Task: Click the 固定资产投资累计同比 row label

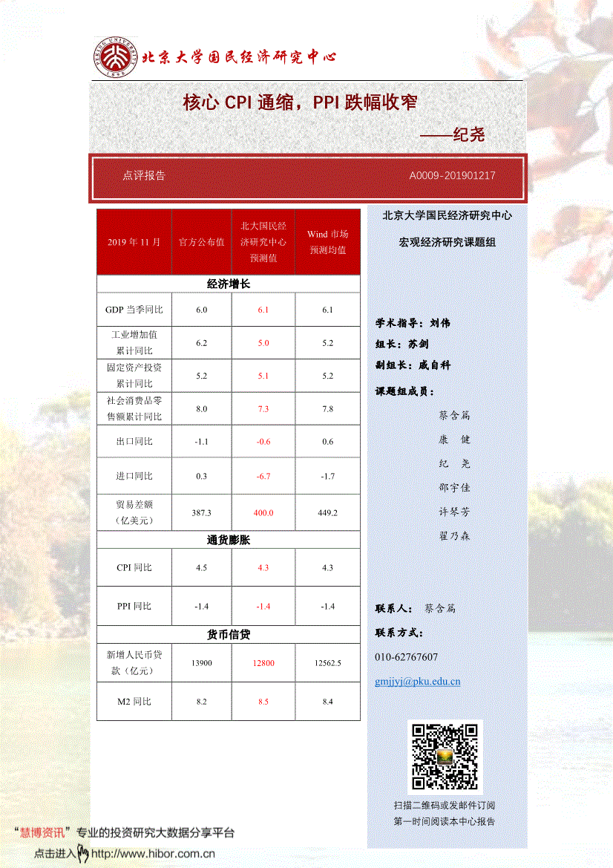Action: tap(134, 375)
